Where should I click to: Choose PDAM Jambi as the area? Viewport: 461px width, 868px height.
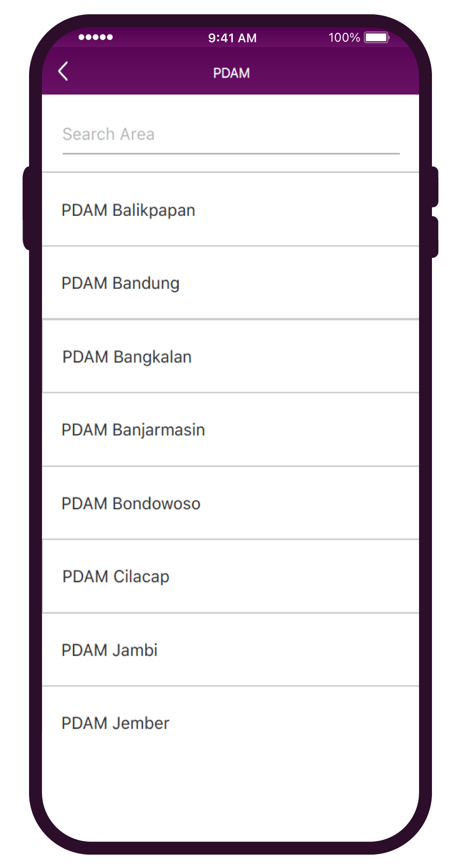(x=230, y=650)
